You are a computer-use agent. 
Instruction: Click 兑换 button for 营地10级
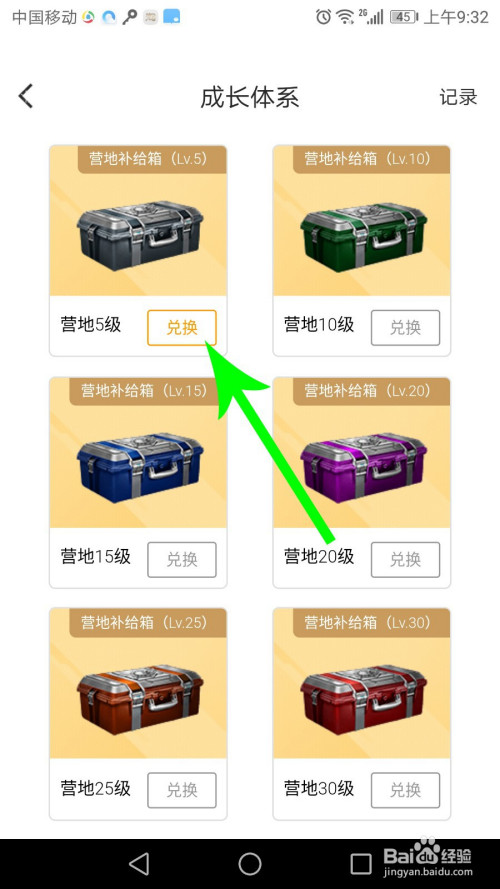[x=405, y=328]
